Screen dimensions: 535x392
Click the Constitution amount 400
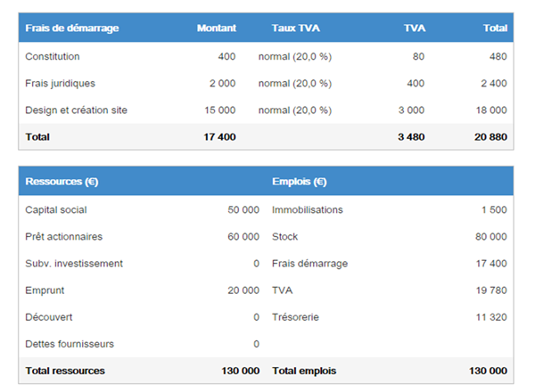point(226,56)
